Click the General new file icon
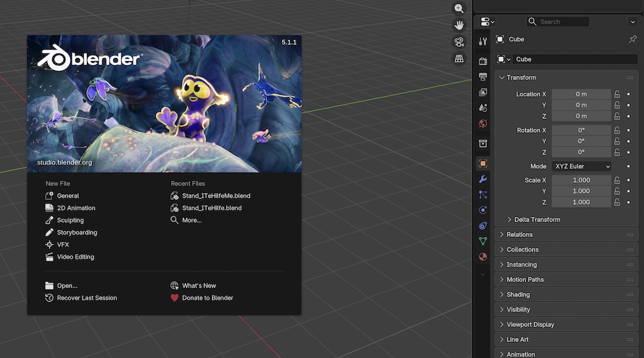 point(50,196)
